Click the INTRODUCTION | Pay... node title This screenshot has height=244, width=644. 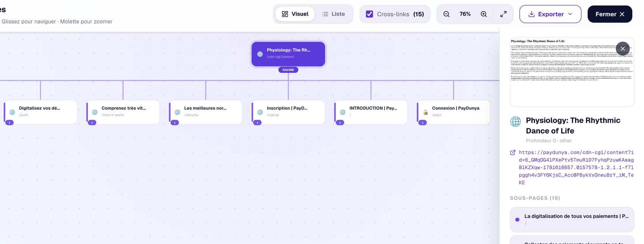coord(373,108)
